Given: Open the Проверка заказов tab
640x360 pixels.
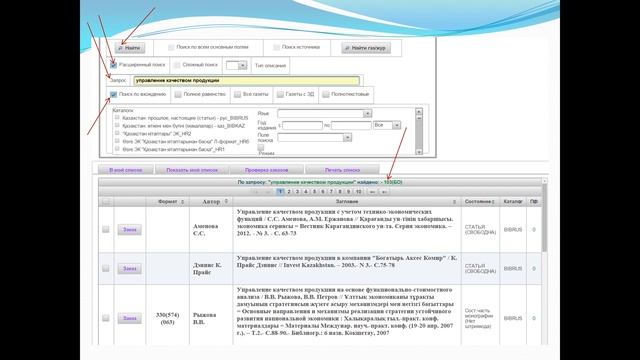Looking at the screenshot, I should click(x=267, y=170).
